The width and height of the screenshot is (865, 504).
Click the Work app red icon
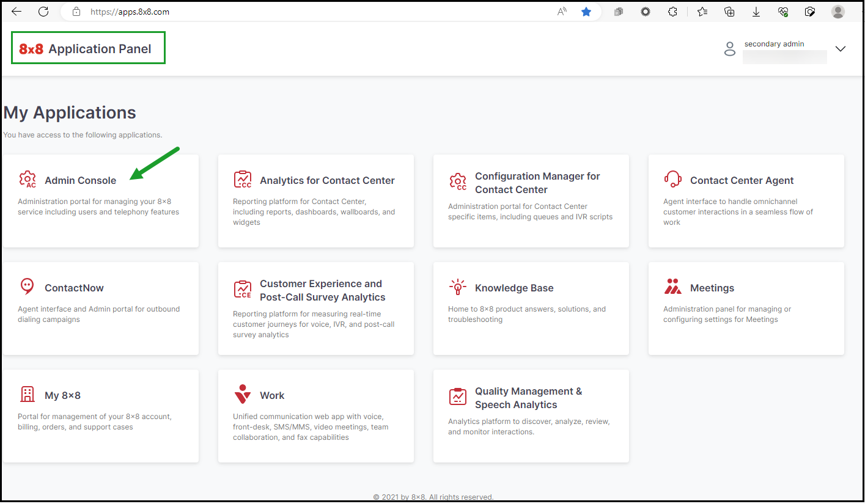[x=243, y=394]
